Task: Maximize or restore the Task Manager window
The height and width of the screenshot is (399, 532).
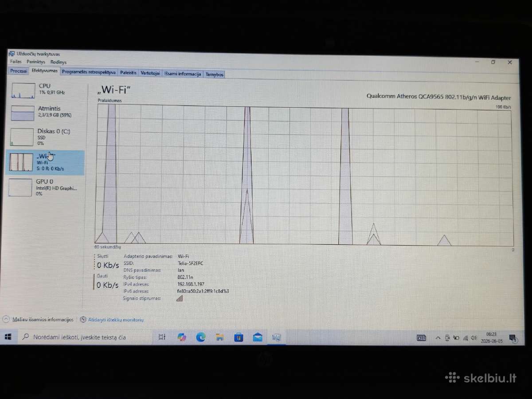Action: (493, 62)
